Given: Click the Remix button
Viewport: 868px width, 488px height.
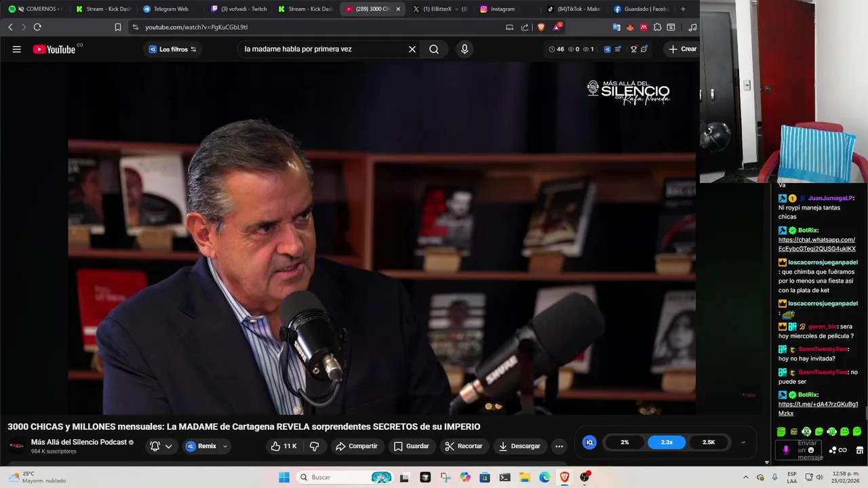Looking at the screenshot, I should point(201,446).
